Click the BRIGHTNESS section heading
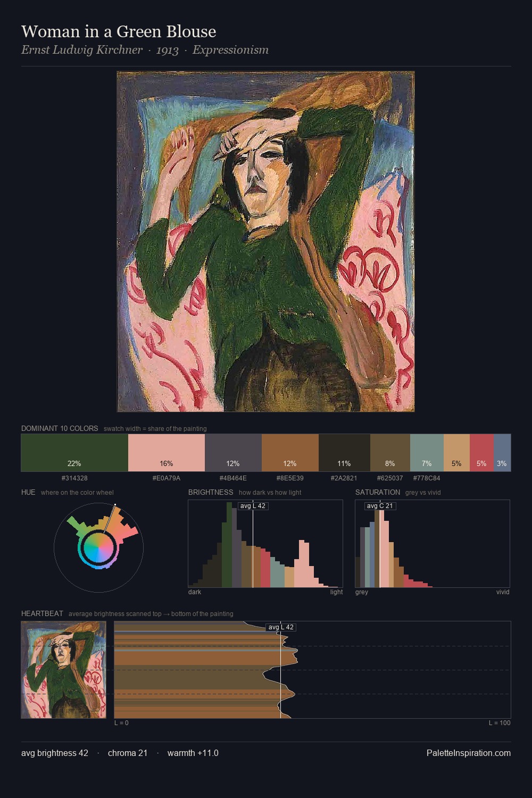The height and width of the screenshot is (798, 532). (211, 492)
